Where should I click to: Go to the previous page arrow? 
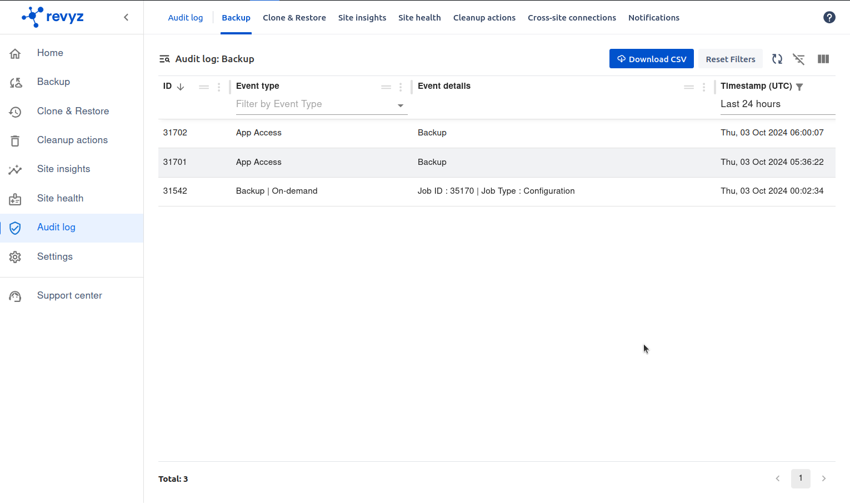778,478
